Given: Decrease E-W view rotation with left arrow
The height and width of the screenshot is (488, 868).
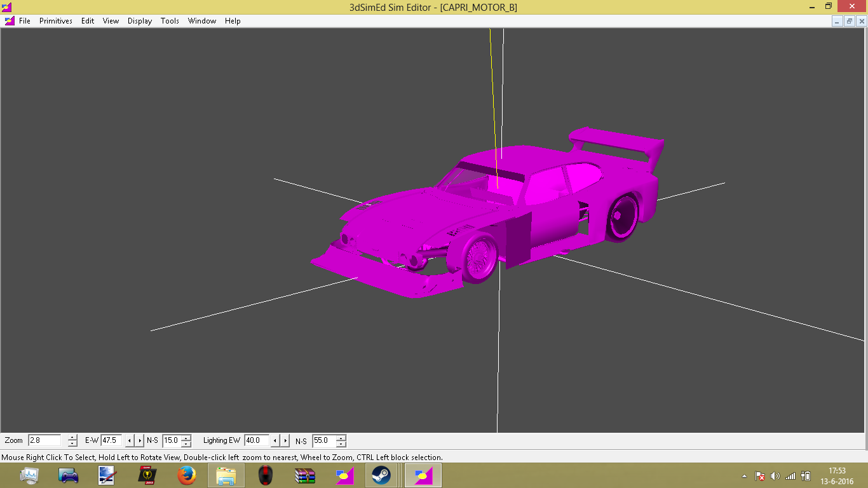Looking at the screenshot, I should [130, 440].
